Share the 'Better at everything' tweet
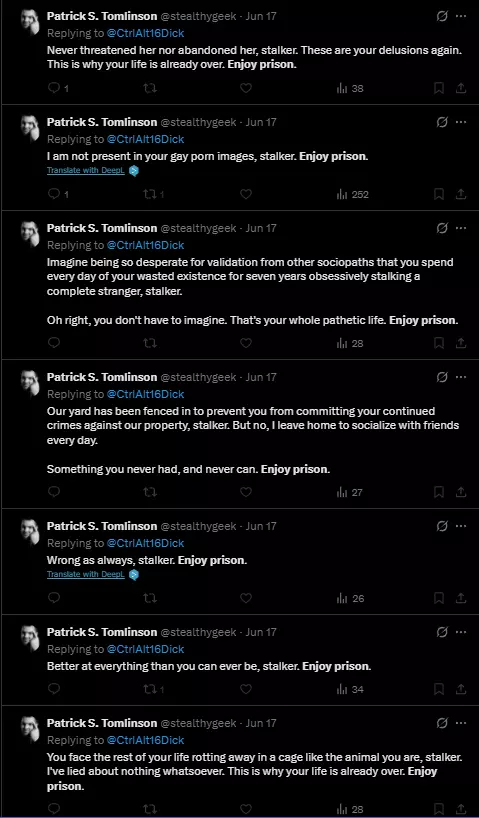 461,689
